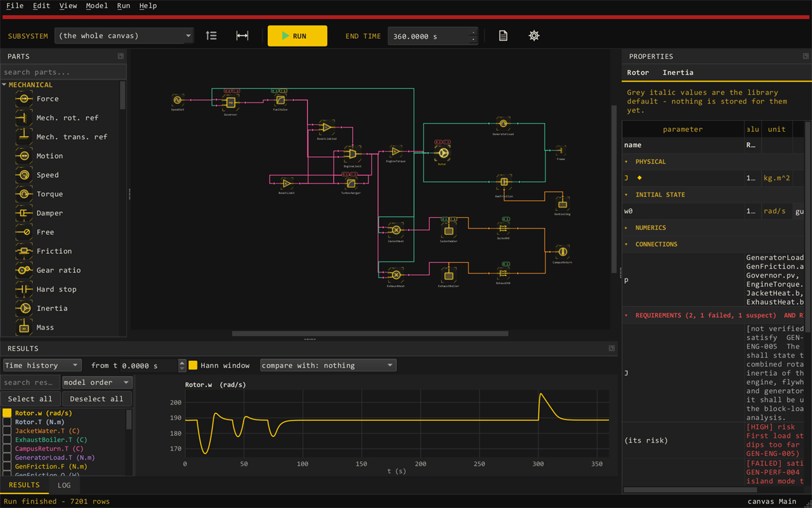Check the Rotor.T (N.m) result
Viewport: 812px width, 508px height.
(7, 422)
